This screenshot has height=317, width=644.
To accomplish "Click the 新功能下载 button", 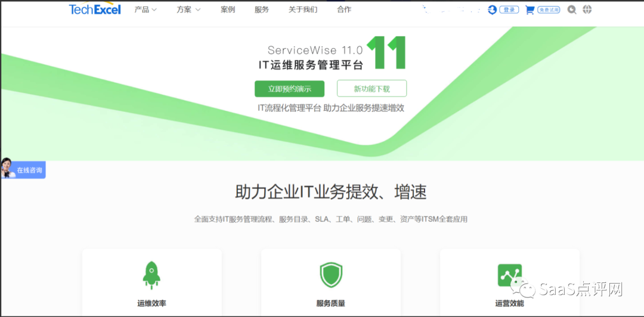I will click(371, 88).
